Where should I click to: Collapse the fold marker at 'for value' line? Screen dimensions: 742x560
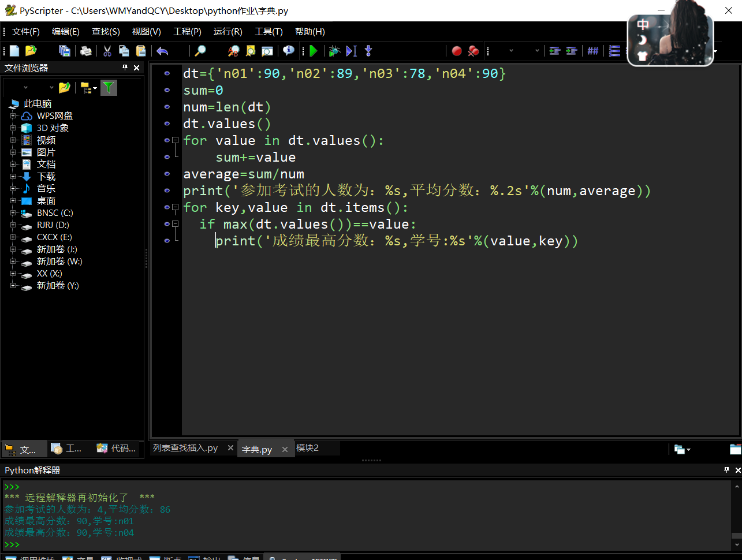[175, 140]
